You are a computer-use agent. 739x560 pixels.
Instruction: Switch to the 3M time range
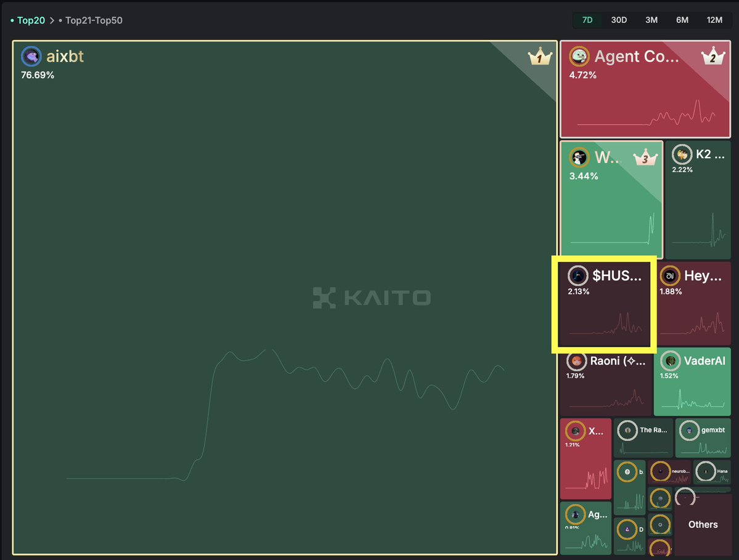click(x=651, y=20)
